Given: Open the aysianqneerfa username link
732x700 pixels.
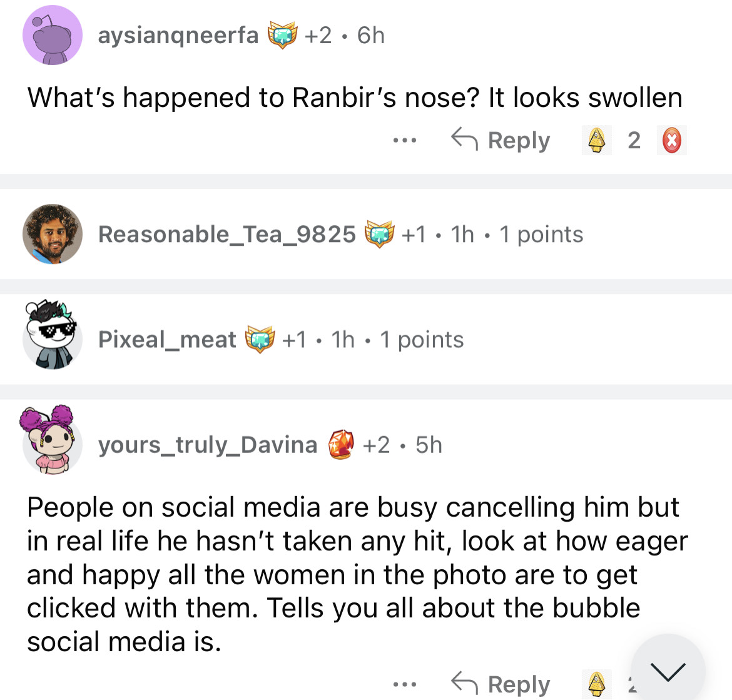Looking at the screenshot, I should [x=178, y=36].
